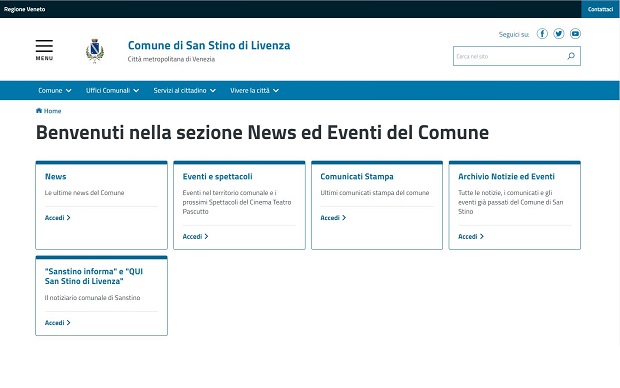Click Accedi under the News card

pyautogui.click(x=57, y=218)
